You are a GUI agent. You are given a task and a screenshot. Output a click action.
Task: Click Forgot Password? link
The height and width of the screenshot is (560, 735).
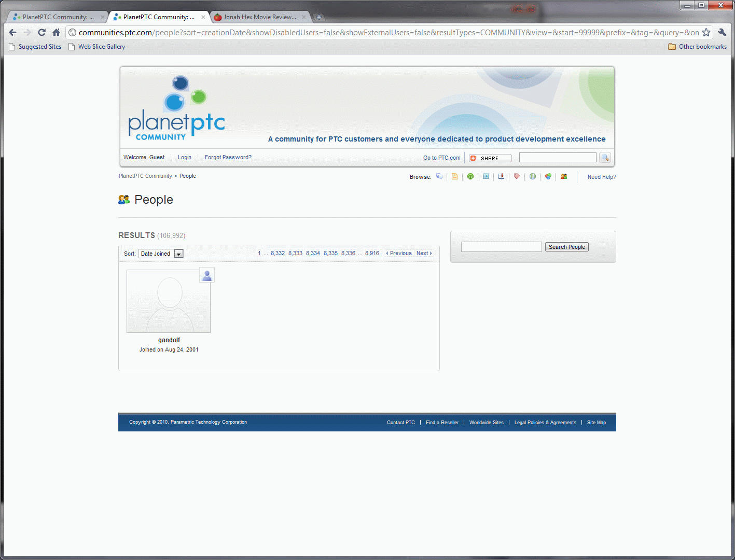228,157
